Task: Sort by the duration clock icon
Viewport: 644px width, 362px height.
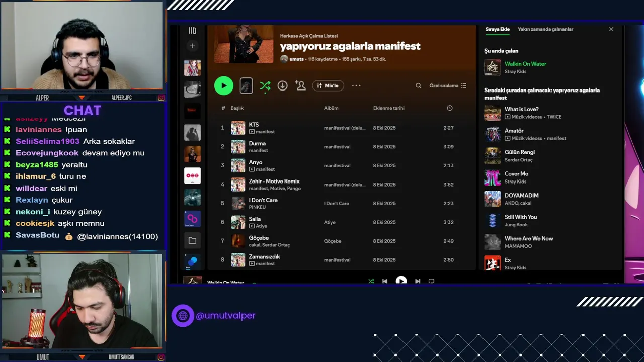Action: [x=450, y=108]
